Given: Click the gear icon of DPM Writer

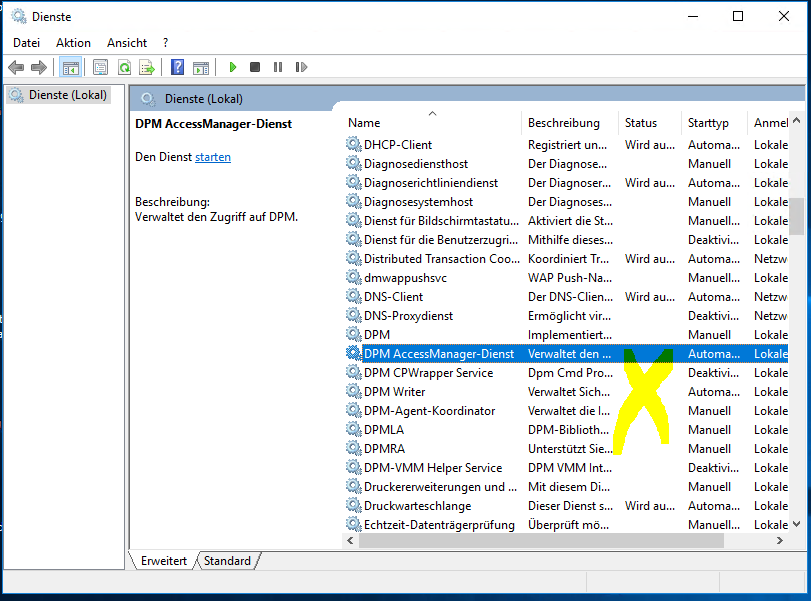Looking at the screenshot, I should (354, 392).
